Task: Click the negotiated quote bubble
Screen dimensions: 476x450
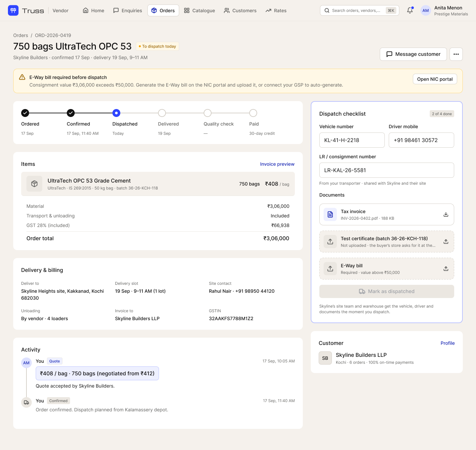Action: [x=97, y=373]
